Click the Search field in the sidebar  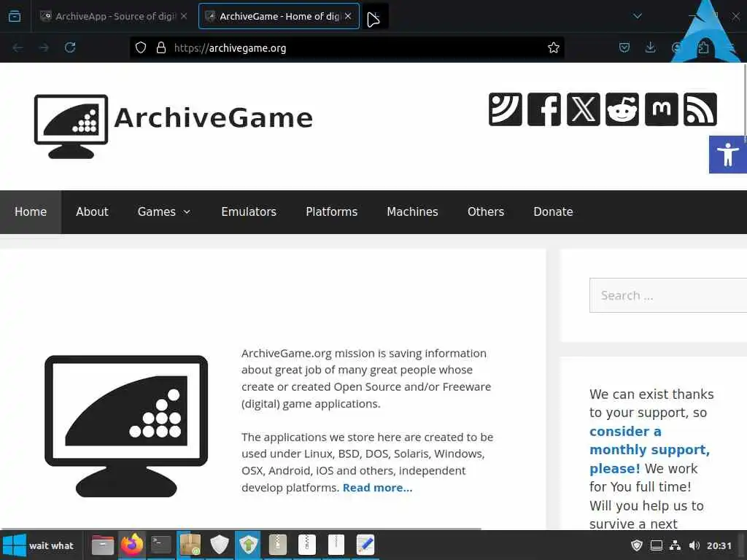pyautogui.click(x=668, y=295)
